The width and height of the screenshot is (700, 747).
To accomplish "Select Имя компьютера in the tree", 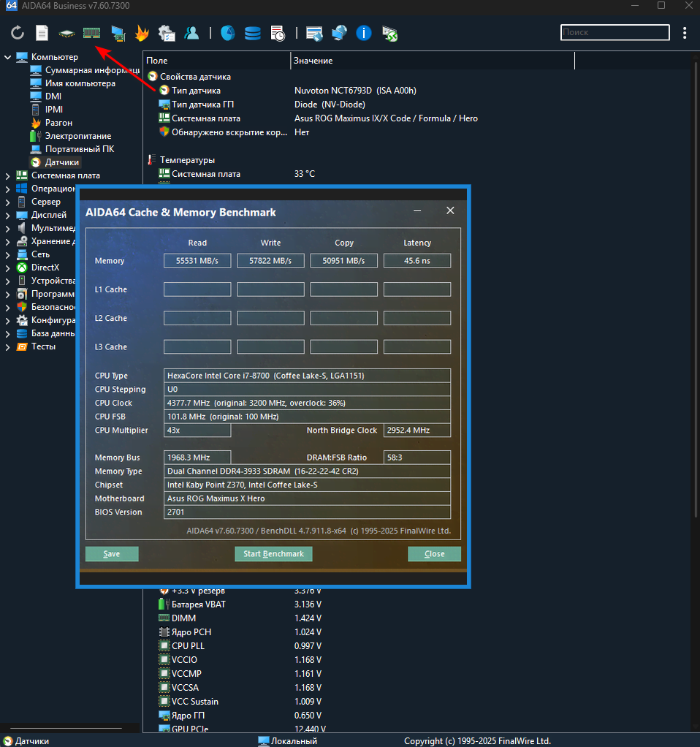I will (x=80, y=83).
